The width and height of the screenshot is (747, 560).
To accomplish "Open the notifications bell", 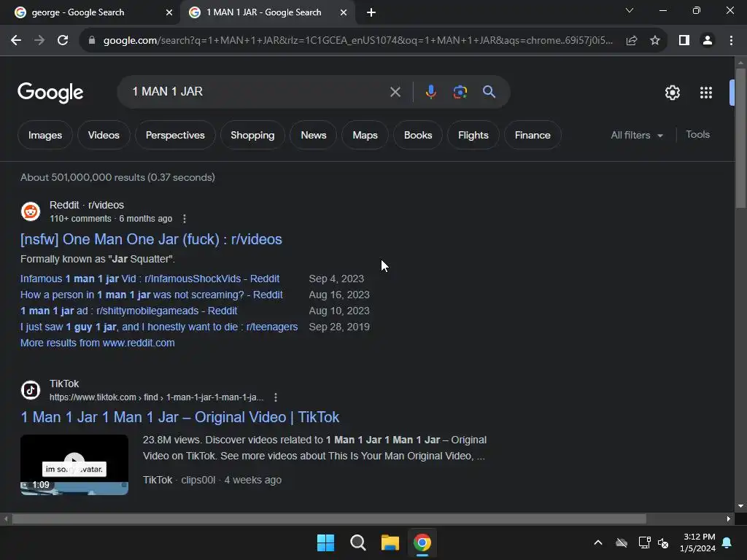I will pyautogui.click(x=727, y=542).
